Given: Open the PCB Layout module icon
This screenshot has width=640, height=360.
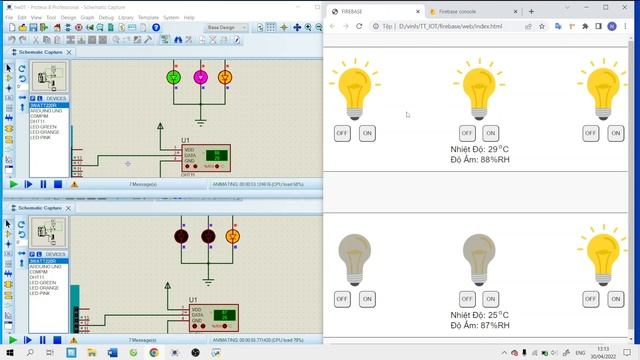Looking at the screenshot, I should pos(79,27).
